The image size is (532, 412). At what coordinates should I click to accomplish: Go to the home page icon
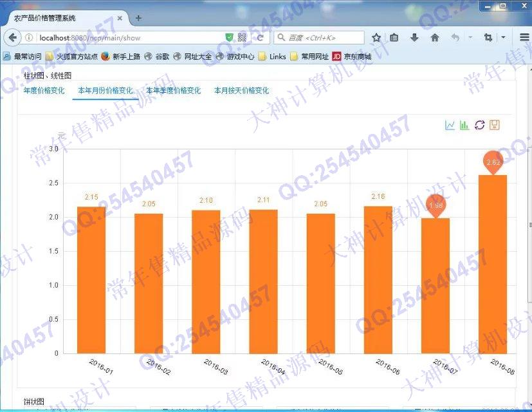435,38
